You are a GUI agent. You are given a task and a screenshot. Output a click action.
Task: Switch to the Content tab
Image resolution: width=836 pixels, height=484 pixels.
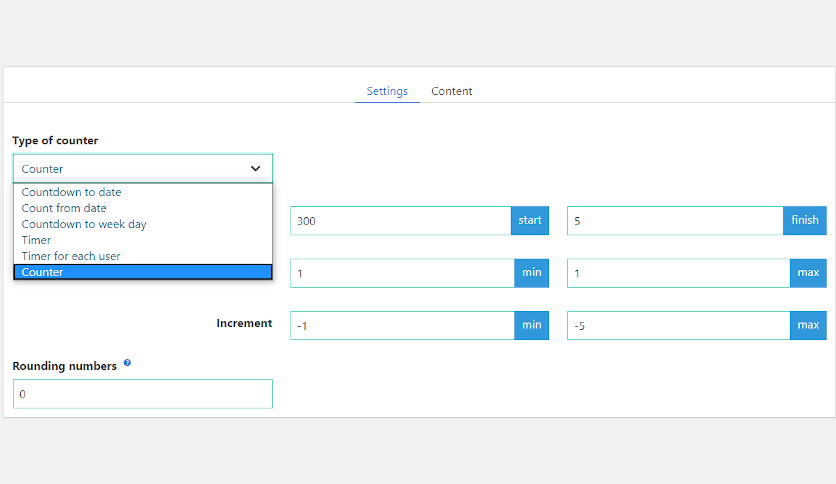(452, 91)
